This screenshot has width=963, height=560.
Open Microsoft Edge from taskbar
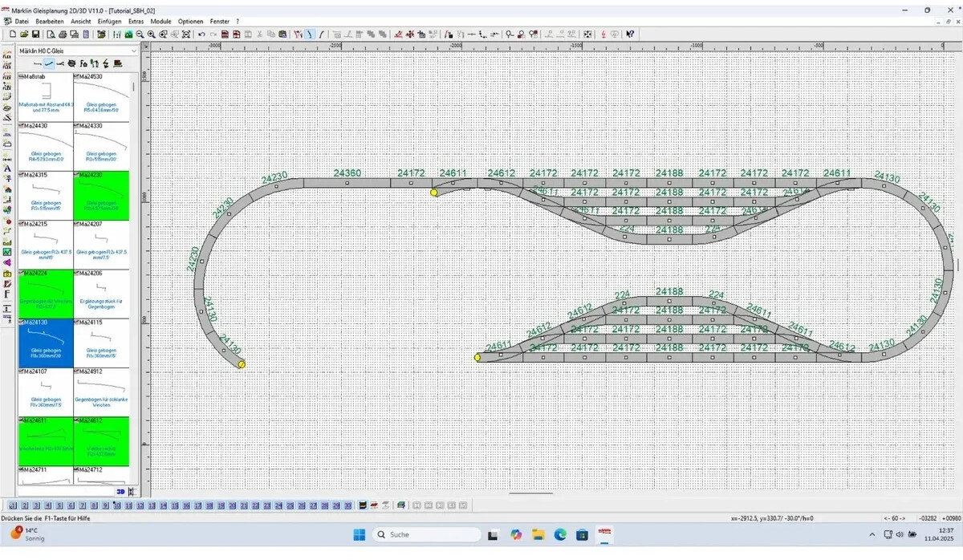pos(560,534)
